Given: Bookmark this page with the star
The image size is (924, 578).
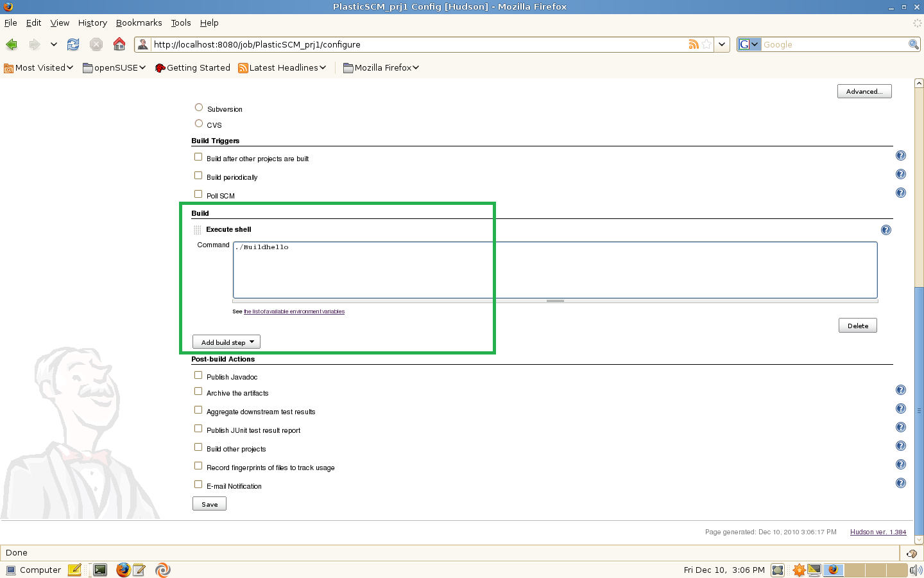Looking at the screenshot, I should click(706, 44).
